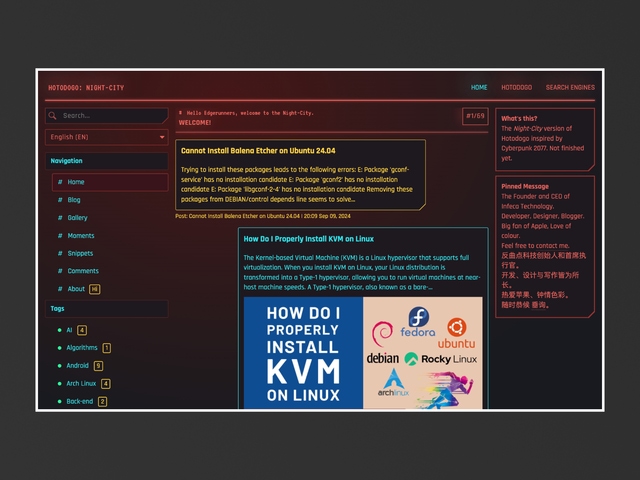Click the hash icon beside Home
This screenshot has height=480, width=640.
click(60, 182)
